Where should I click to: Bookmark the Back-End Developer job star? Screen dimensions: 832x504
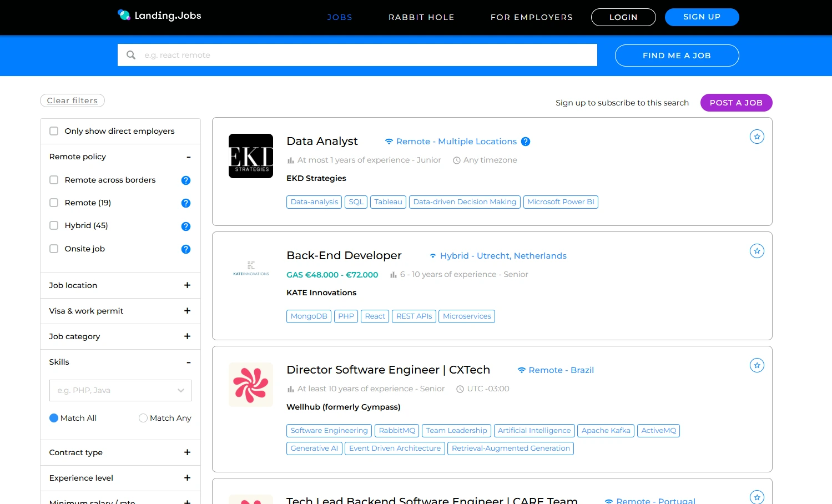click(757, 251)
